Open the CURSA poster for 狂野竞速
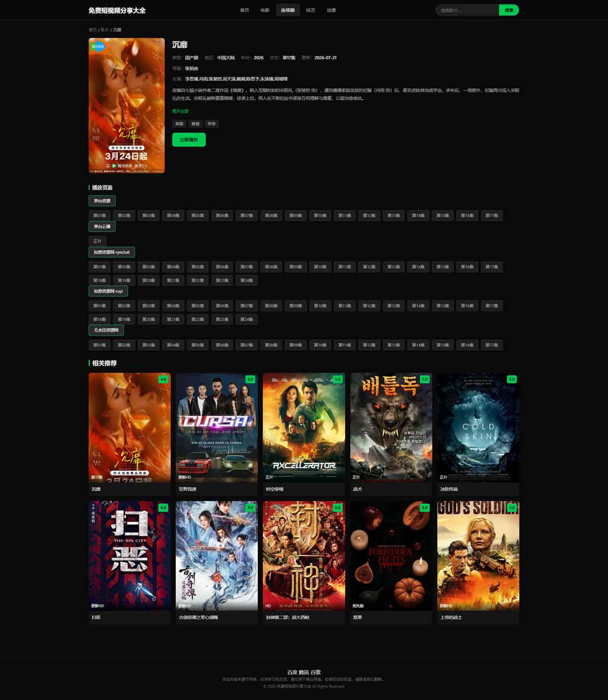Image resolution: width=608 pixels, height=700 pixels. tap(217, 427)
